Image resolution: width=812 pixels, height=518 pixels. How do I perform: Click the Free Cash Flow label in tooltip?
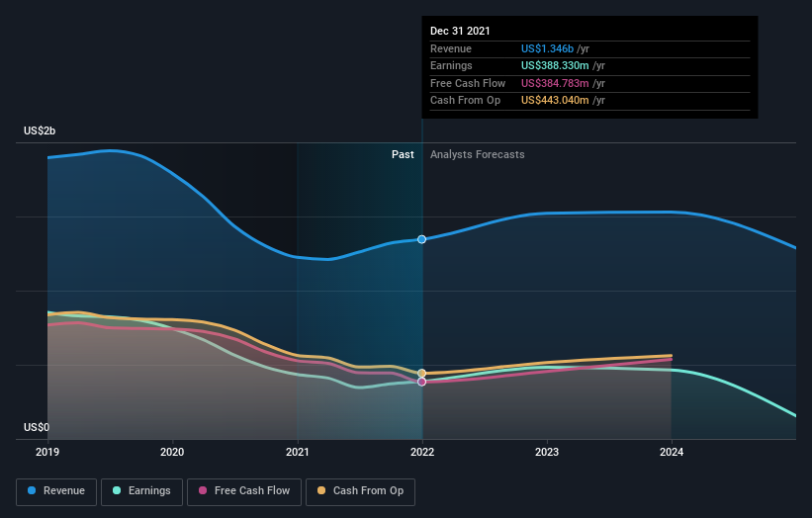point(468,83)
